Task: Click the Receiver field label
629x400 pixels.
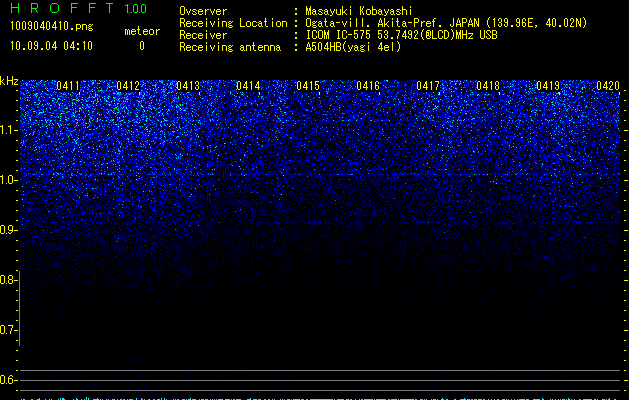Action: tap(203, 35)
